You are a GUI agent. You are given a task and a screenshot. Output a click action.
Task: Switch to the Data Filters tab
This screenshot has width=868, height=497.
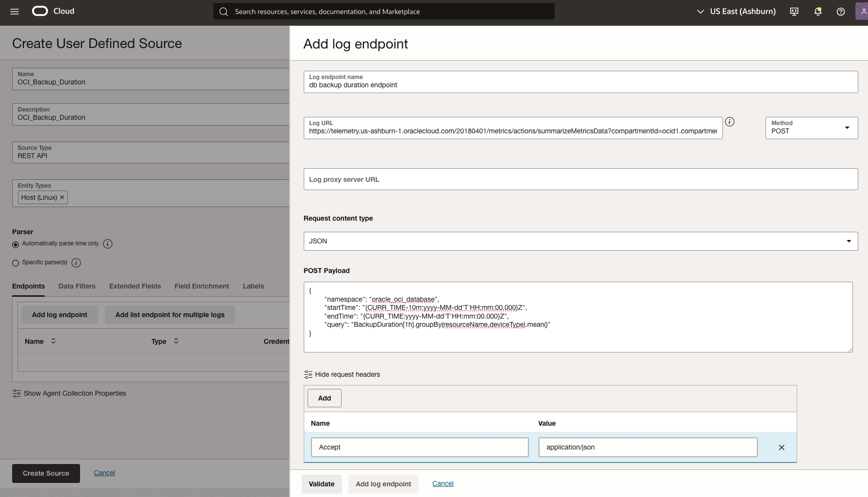pyautogui.click(x=77, y=286)
